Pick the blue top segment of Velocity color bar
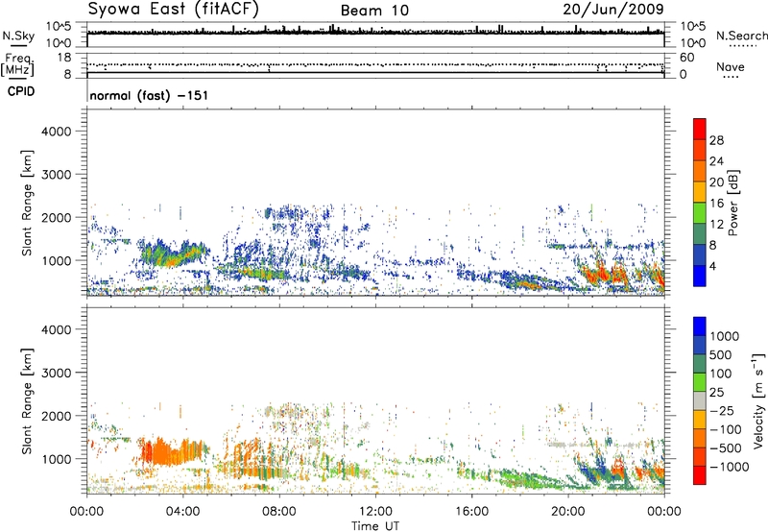The height and width of the screenshot is (532, 768). tap(700, 326)
